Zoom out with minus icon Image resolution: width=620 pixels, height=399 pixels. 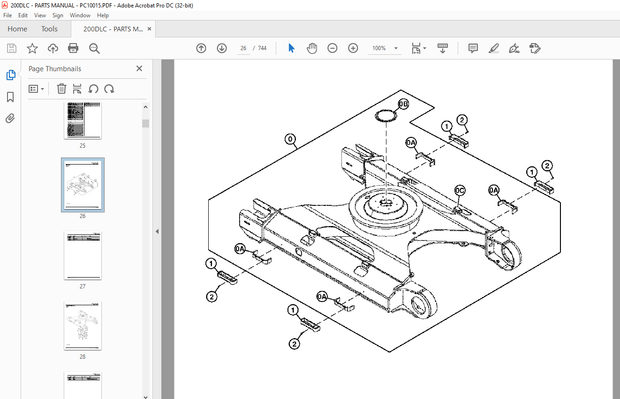click(333, 48)
